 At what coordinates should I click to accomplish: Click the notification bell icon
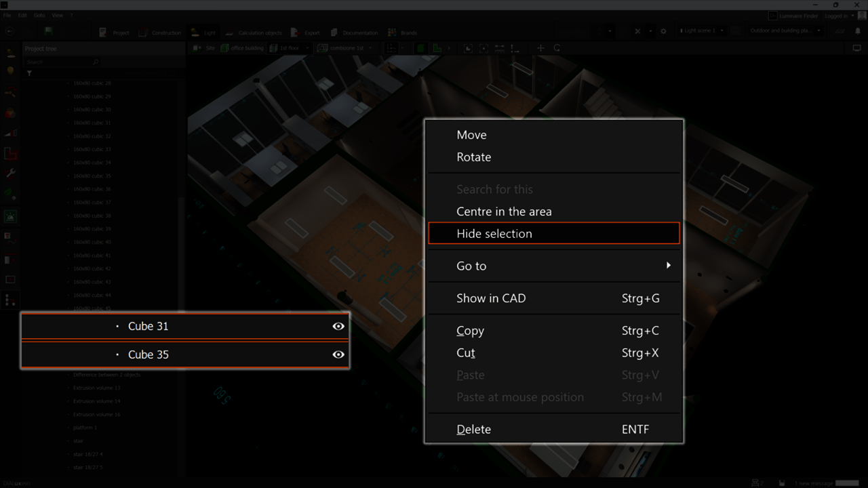(858, 31)
